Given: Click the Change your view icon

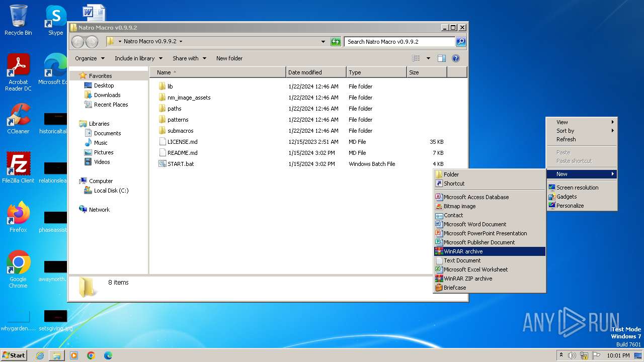Looking at the screenshot, I should click(x=416, y=58).
